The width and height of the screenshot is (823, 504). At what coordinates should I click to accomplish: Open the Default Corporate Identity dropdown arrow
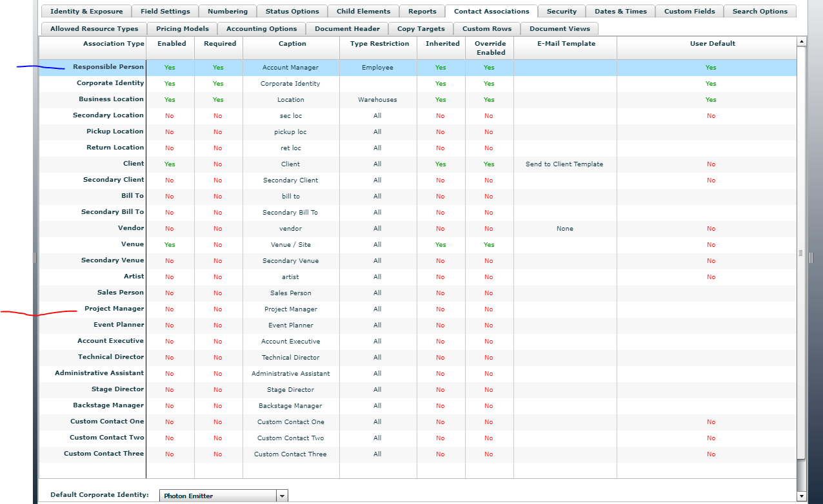pos(282,496)
